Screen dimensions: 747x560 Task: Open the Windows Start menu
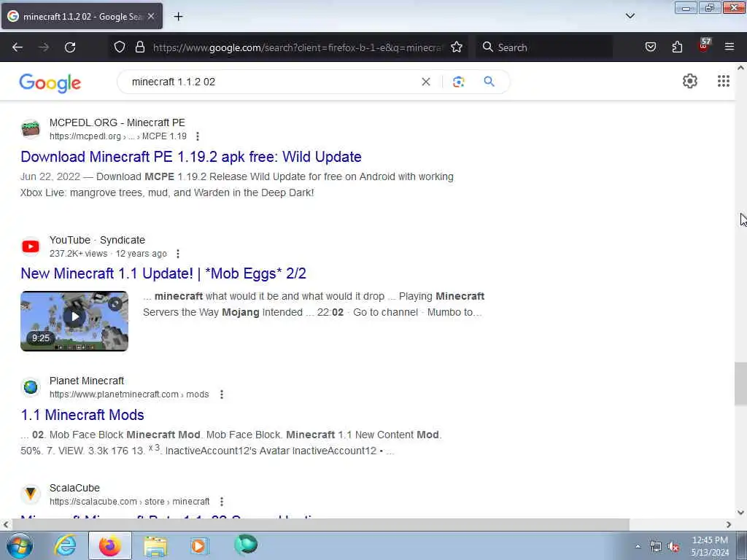[20, 545]
